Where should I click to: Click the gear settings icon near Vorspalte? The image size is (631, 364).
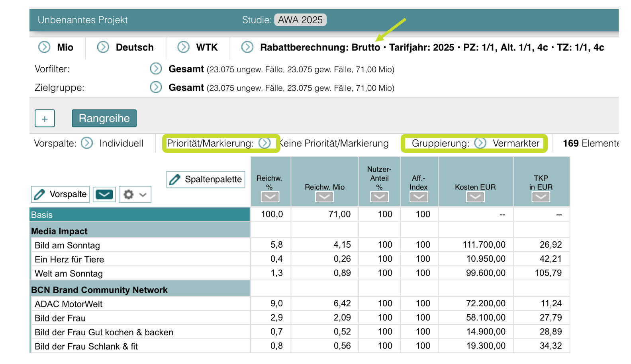click(x=129, y=194)
